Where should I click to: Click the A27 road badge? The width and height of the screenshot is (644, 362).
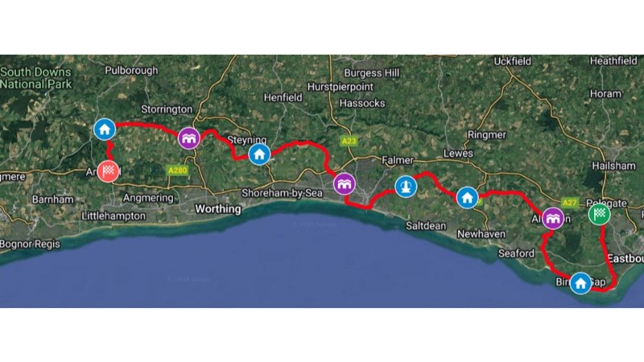570,203
